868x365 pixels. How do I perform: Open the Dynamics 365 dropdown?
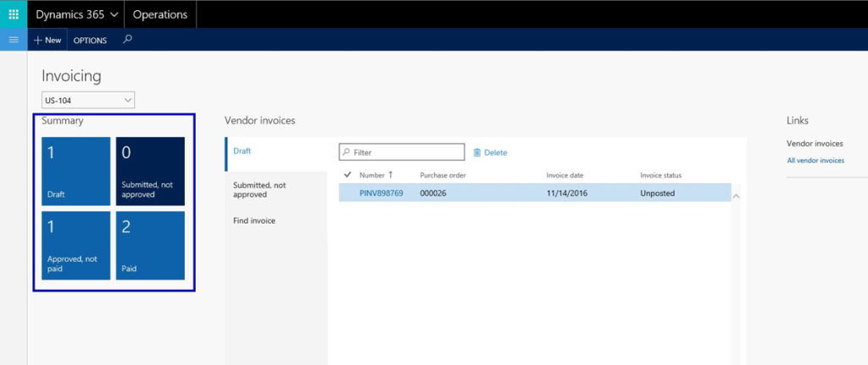pyautogui.click(x=76, y=14)
